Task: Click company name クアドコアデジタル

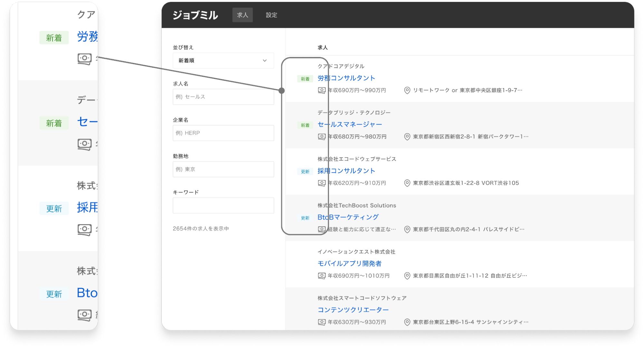Action: tap(341, 66)
